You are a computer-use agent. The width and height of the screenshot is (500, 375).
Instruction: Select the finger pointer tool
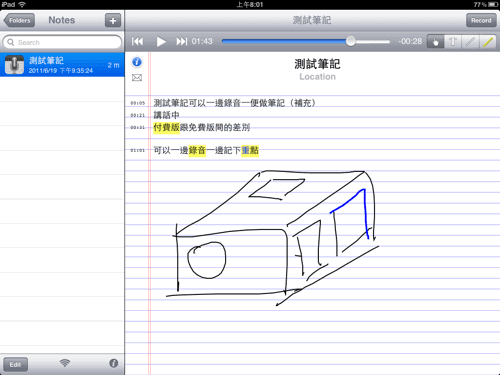point(435,42)
